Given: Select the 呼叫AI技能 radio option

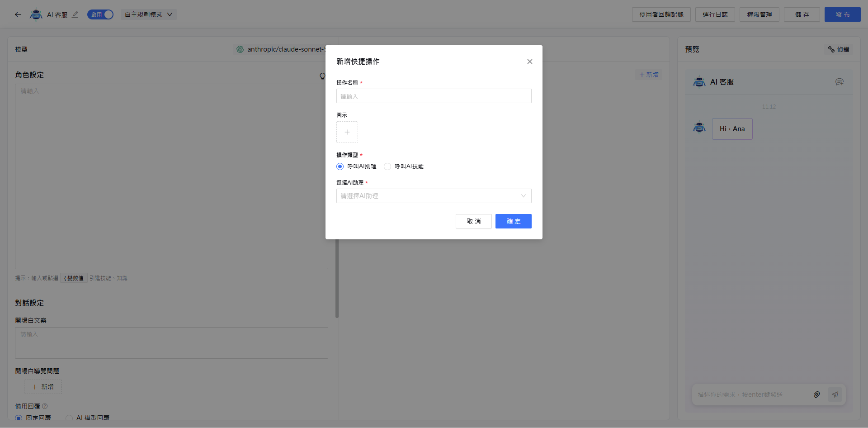Looking at the screenshot, I should (387, 166).
